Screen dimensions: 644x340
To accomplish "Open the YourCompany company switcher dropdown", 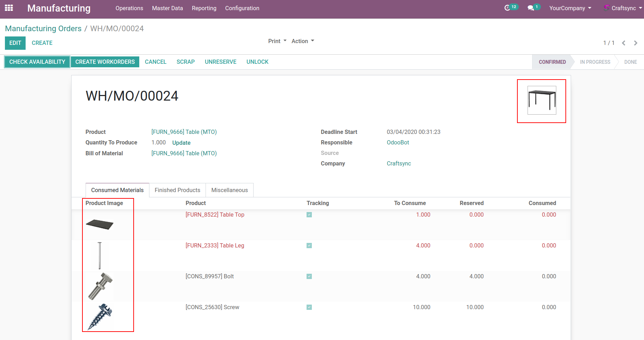I will (570, 8).
